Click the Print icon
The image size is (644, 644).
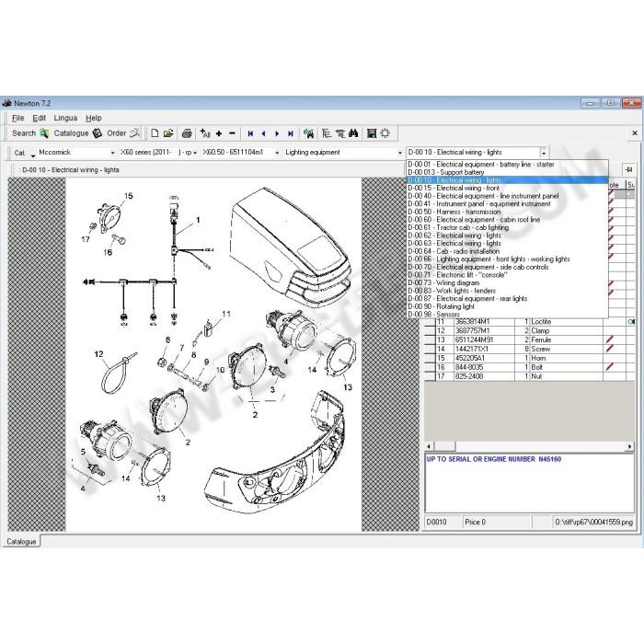point(187,133)
